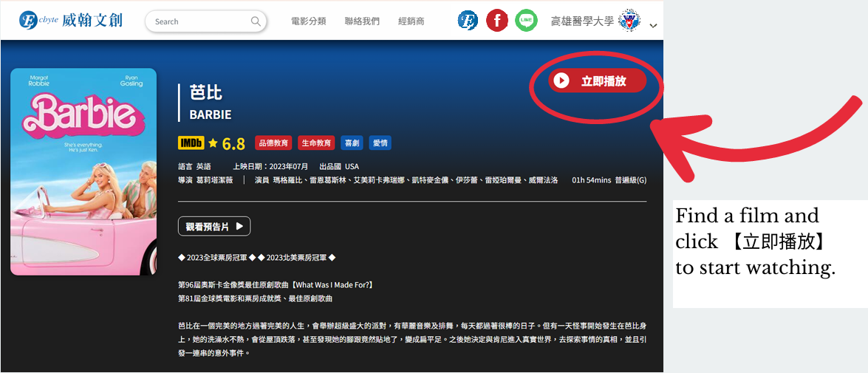This screenshot has width=868, height=373.
Task: Click the search magnifier icon
Action: point(255,21)
